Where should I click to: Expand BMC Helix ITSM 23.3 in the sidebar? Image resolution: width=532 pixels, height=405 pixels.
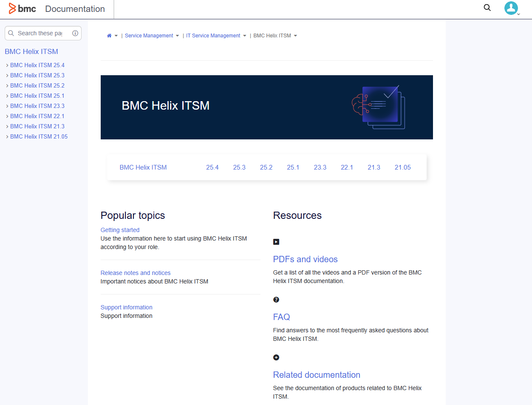point(7,106)
